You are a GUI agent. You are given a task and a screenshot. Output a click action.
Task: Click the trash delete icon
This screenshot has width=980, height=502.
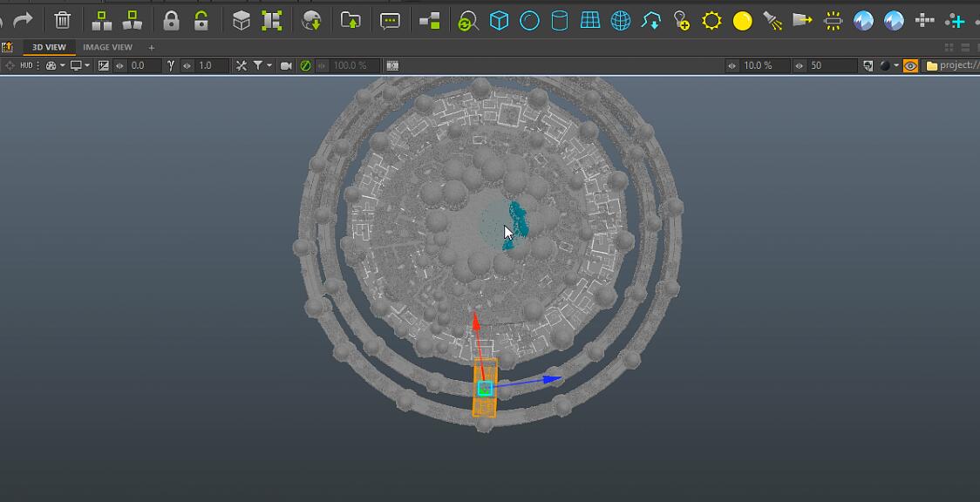[62, 20]
